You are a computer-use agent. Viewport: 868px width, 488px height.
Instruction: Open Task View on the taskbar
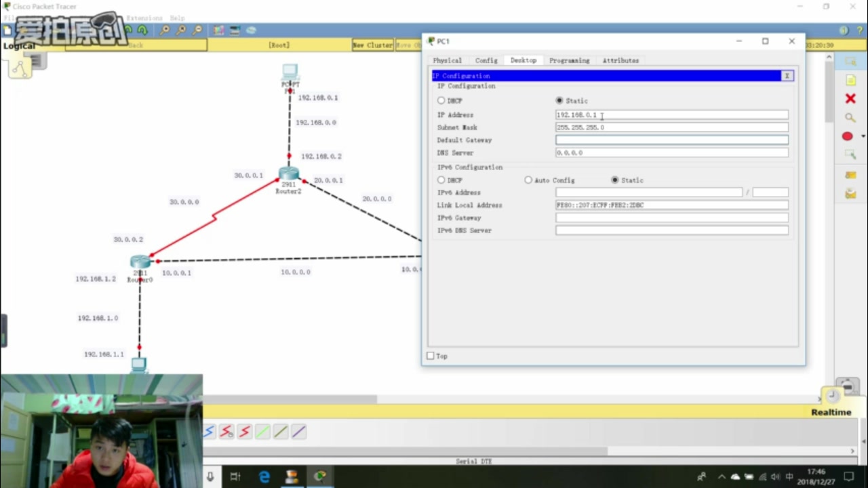[x=235, y=476]
